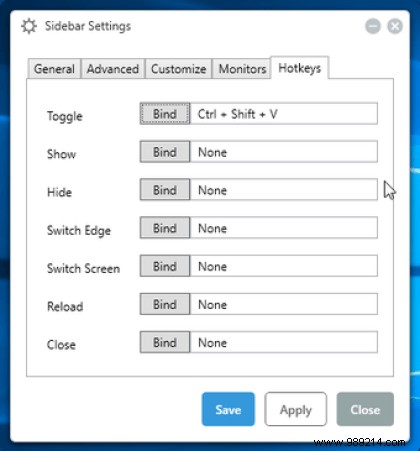The height and width of the screenshot is (451, 420).
Task: Apply the settings changes
Action: (x=296, y=409)
